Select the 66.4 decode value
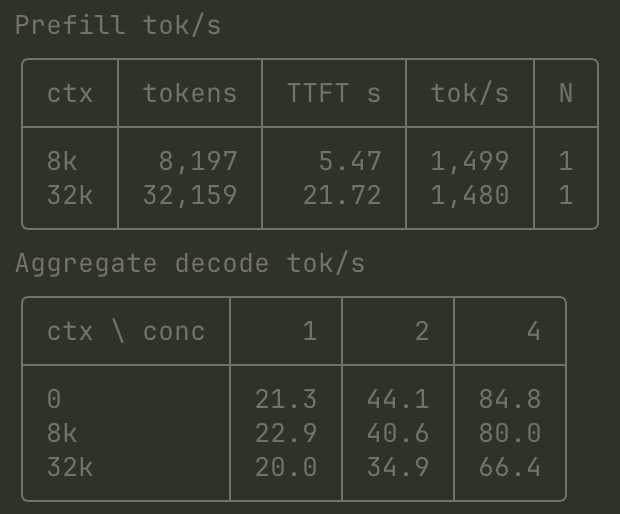This screenshot has height=514, width=620. (510, 467)
